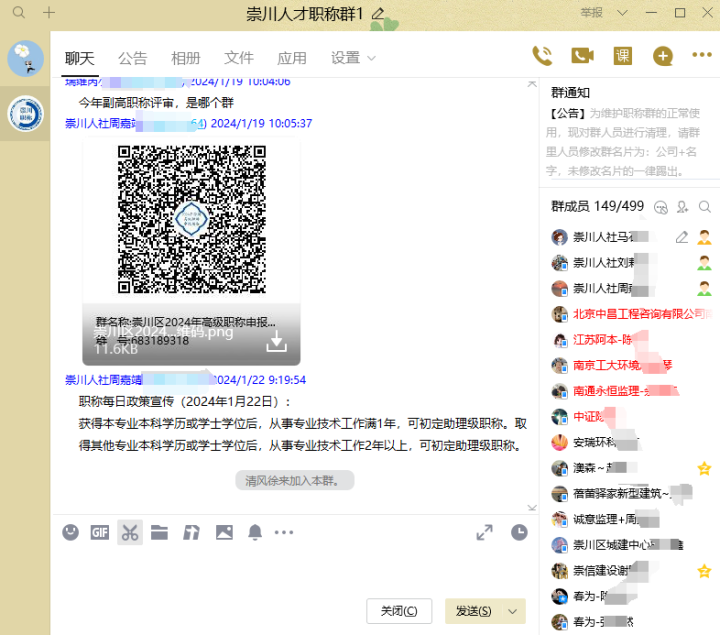Viewport: 720px width, 635px height.
Task: Open the 课 classroom feature icon
Action: click(622, 56)
